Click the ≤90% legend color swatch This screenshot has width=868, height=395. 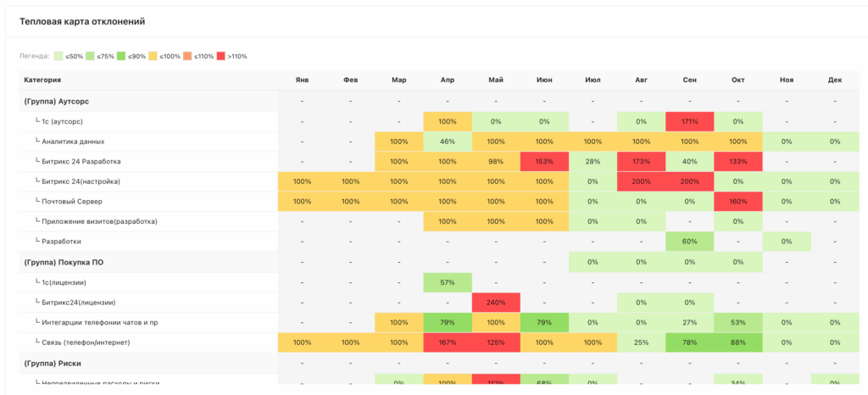120,56
